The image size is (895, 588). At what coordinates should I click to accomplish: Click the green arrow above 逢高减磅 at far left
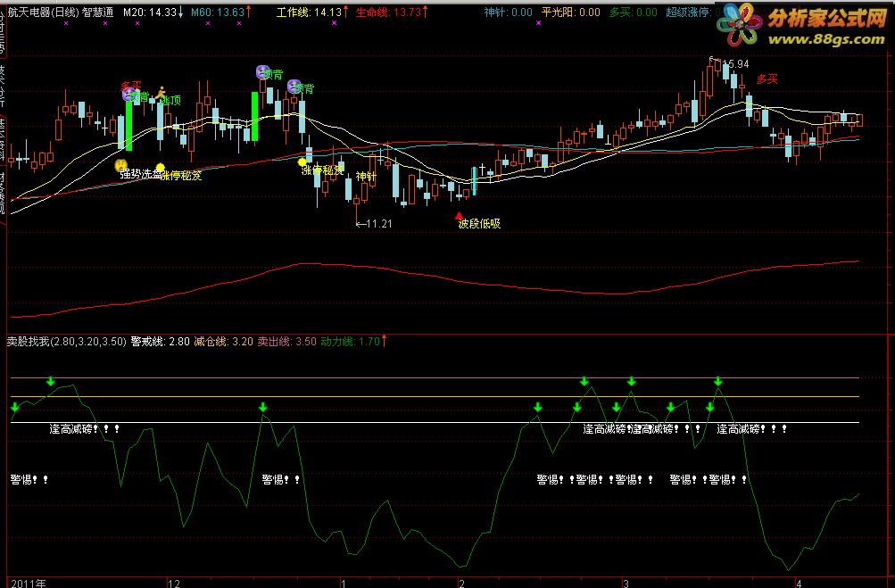(x=51, y=382)
